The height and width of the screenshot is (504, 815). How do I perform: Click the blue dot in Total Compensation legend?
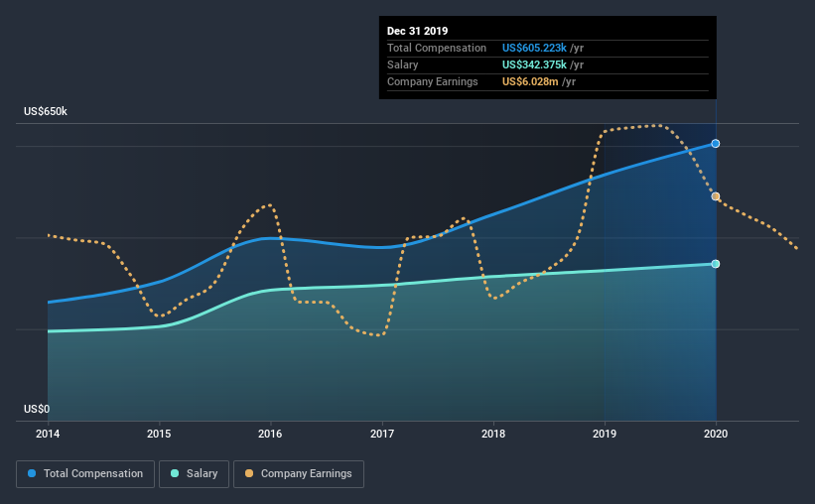pos(32,473)
